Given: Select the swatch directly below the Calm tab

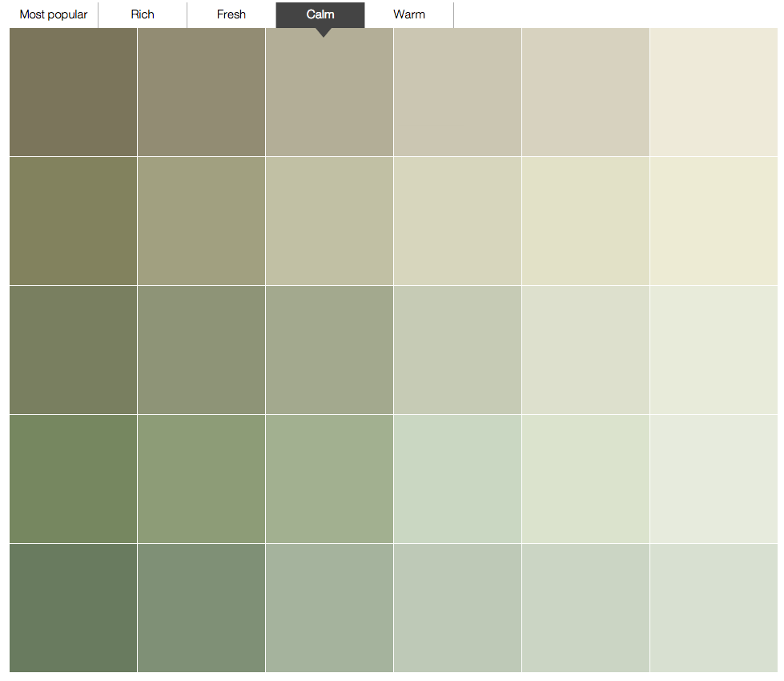Looking at the screenshot, I should [x=329, y=92].
